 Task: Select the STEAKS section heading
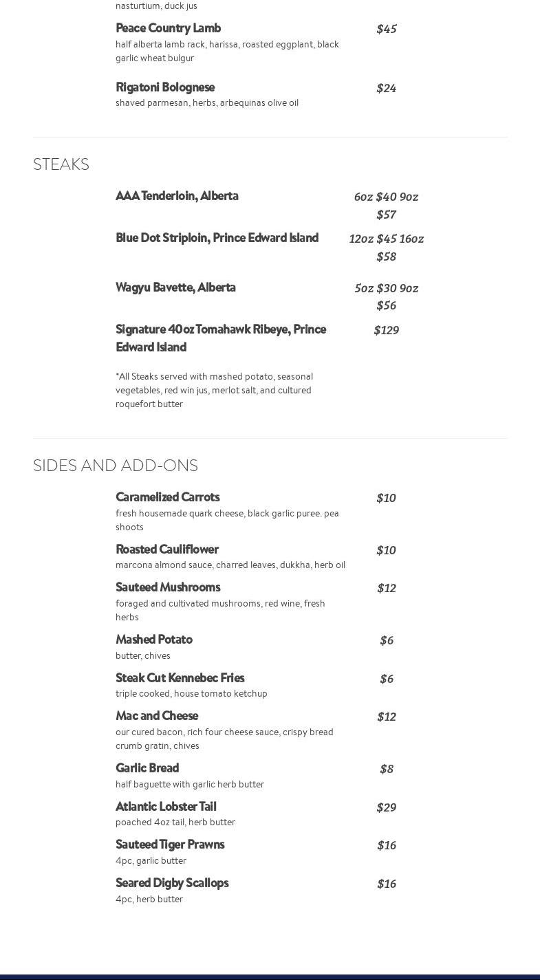click(x=61, y=164)
